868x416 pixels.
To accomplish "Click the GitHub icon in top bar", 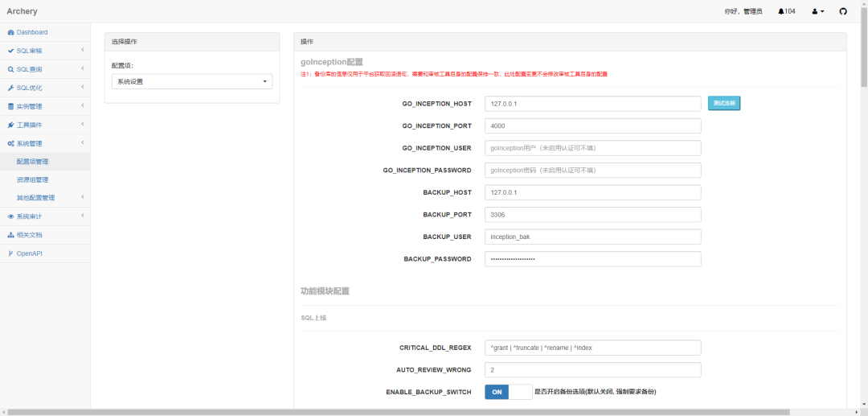I will point(843,11).
